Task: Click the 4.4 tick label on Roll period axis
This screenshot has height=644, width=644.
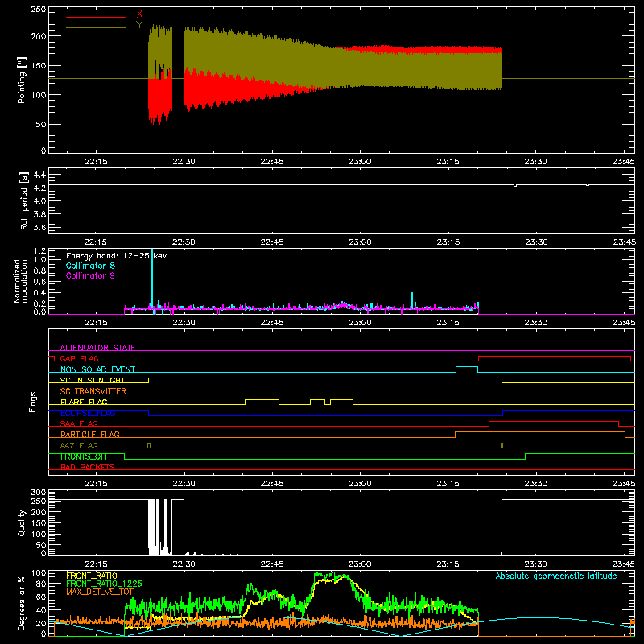Action: pyautogui.click(x=39, y=175)
